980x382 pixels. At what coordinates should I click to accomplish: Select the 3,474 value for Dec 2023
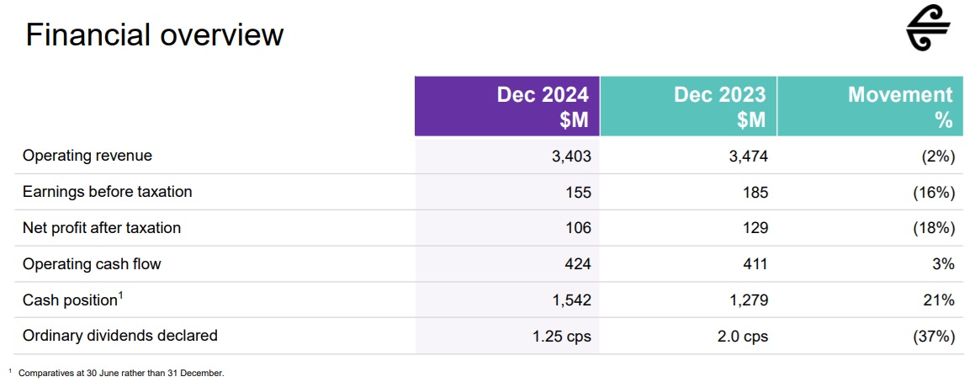coord(749,157)
